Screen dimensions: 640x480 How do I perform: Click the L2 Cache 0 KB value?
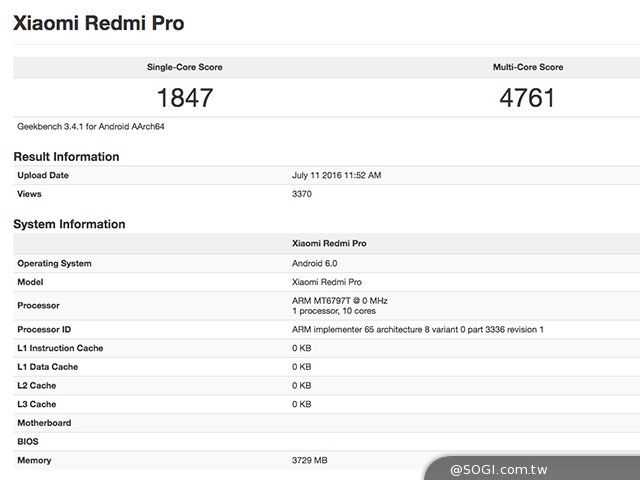click(x=302, y=386)
